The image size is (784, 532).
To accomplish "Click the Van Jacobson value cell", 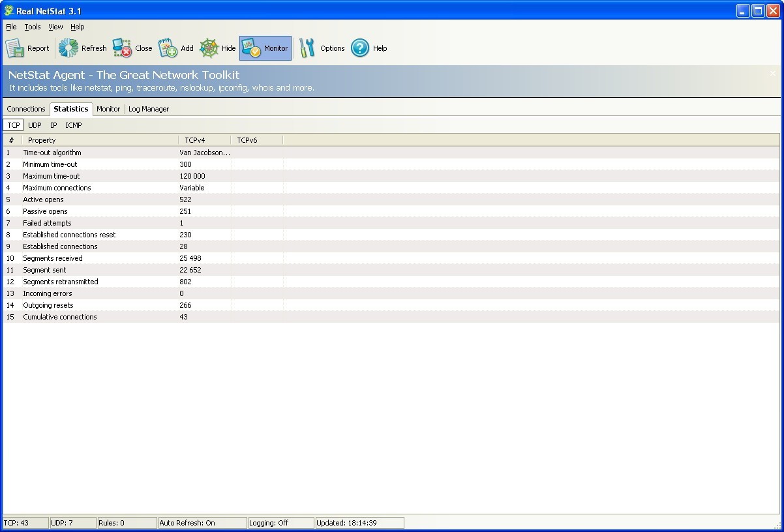I will click(x=205, y=153).
